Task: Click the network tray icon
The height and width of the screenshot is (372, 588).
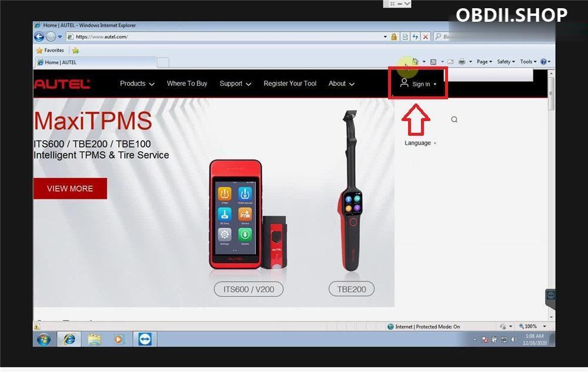Action: tap(504, 340)
